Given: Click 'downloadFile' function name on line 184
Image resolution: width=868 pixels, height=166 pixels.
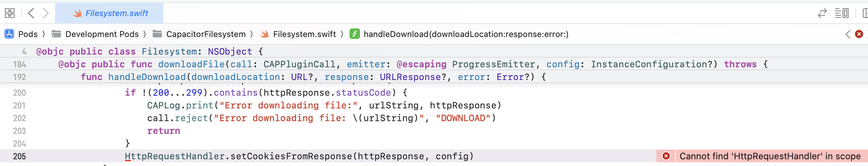Looking at the screenshot, I should coord(191,64).
